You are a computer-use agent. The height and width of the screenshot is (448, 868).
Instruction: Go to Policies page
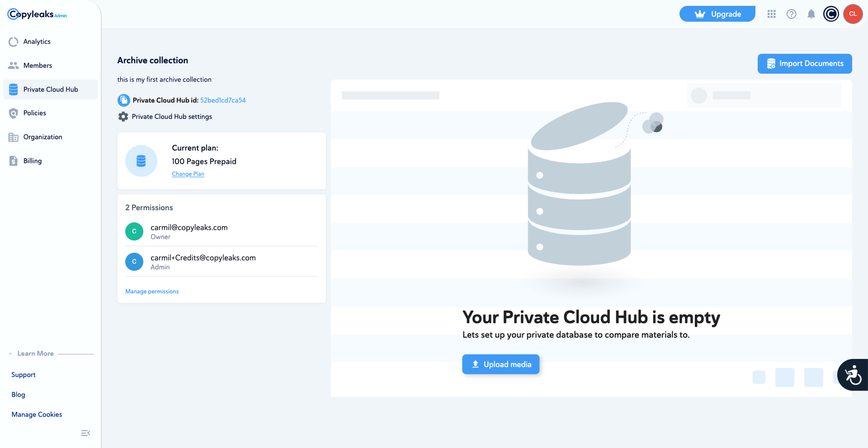(x=51, y=113)
